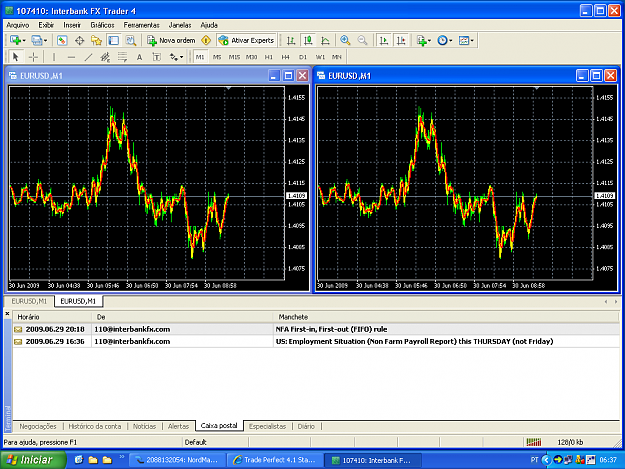Screen dimensions: 625x469
Task: Select the MN timeframe
Action: pos(337,57)
